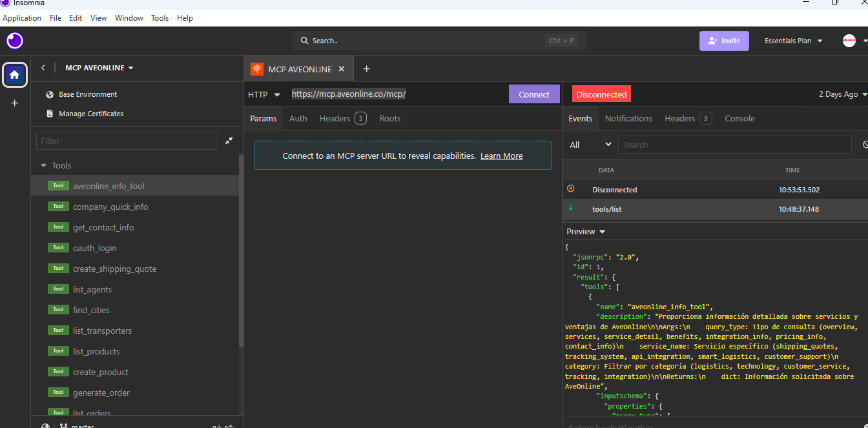The height and width of the screenshot is (428, 868).
Task: Open the MCP AVEONLINE project dropdown
Action: (x=99, y=68)
